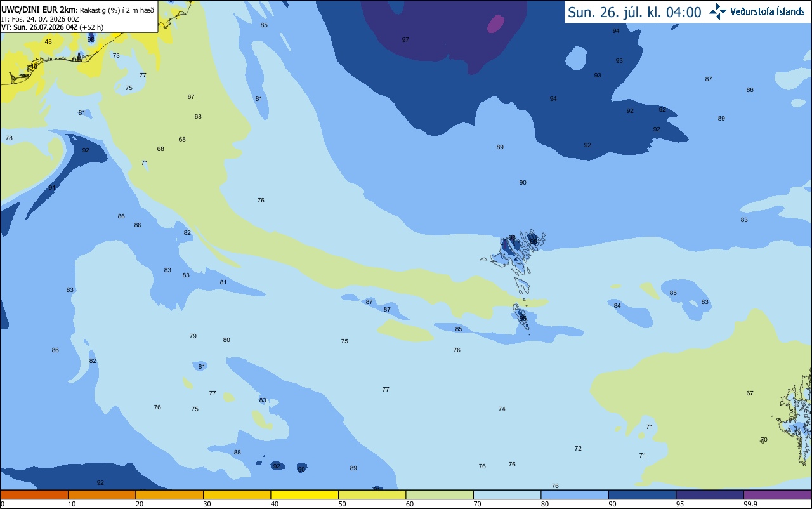Viewport: 812px width, 509px height.
Task: Click the Sun. 26. júl. kl. 04:00 timestamp
Action: (x=634, y=12)
